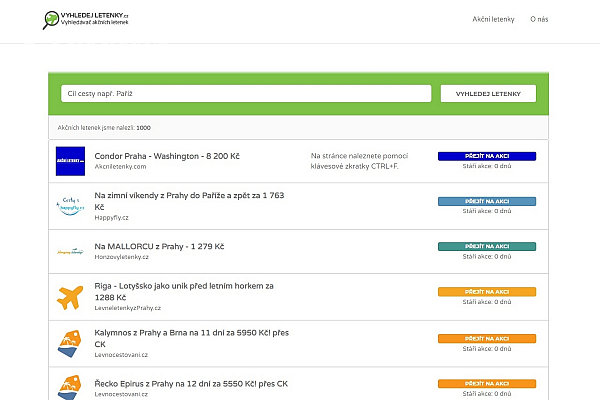Click PŘEJÍT NA AKCI for Řecko Epirus

[x=487, y=384]
